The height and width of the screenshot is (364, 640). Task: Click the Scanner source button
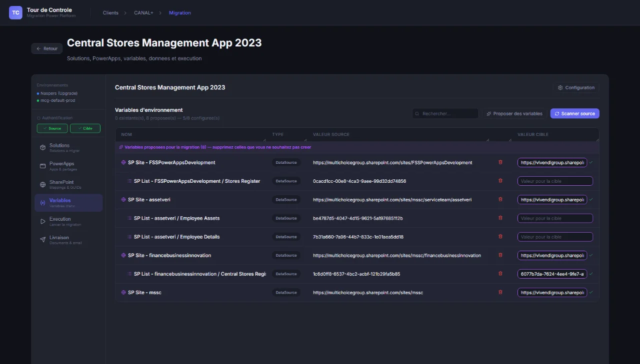coord(575,114)
